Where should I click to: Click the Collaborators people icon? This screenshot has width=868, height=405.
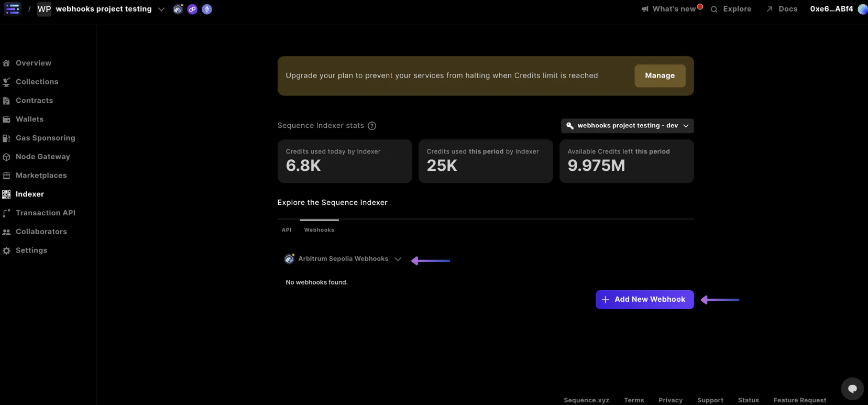click(x=6, y=232)
